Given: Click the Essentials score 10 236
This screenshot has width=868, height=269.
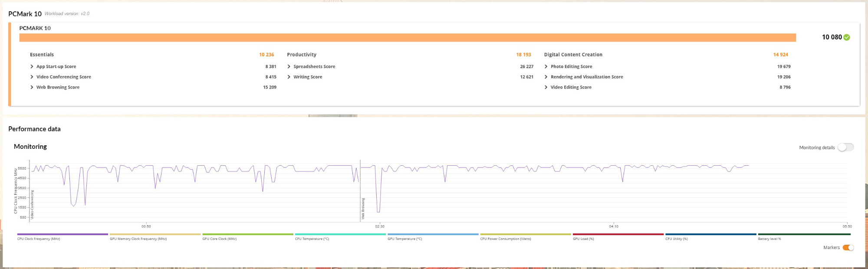Looking at the screenshot, I should click(x=266, y=55).
